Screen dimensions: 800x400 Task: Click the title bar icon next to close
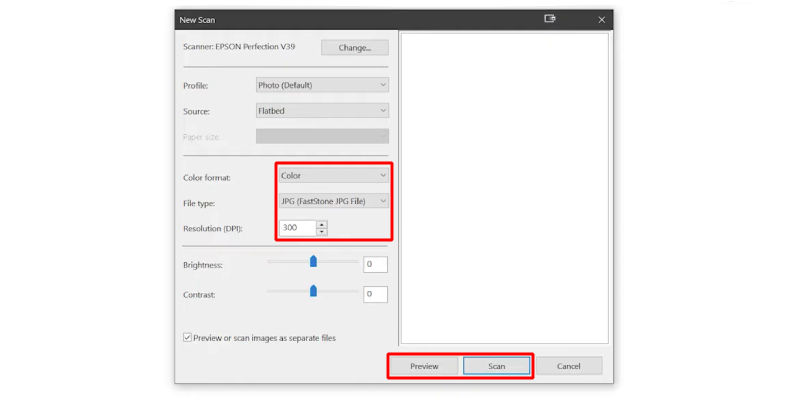click(549, 19)
